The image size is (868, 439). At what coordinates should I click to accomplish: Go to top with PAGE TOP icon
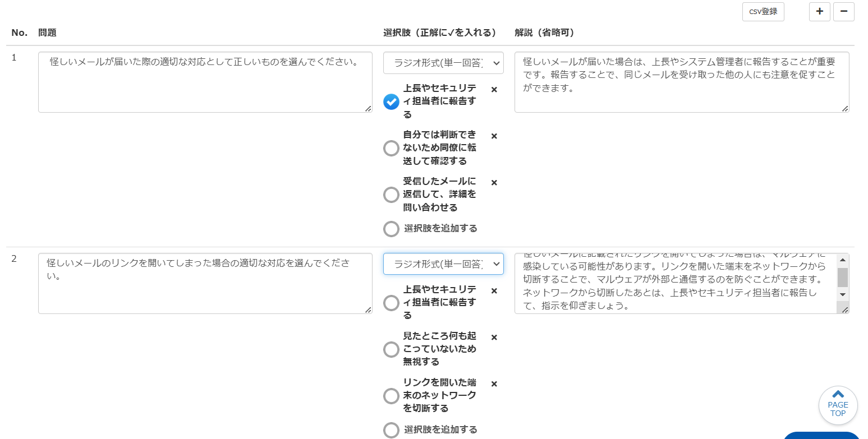(838, 405)
